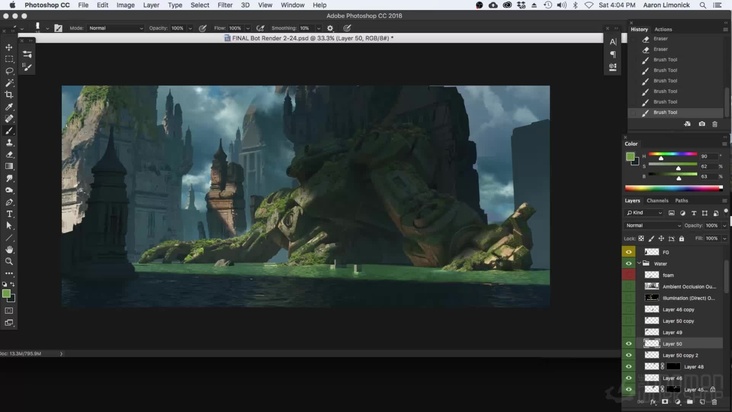732x412 pixels.
Task: Select the Path Selection tool
Action: click(9, 226)
